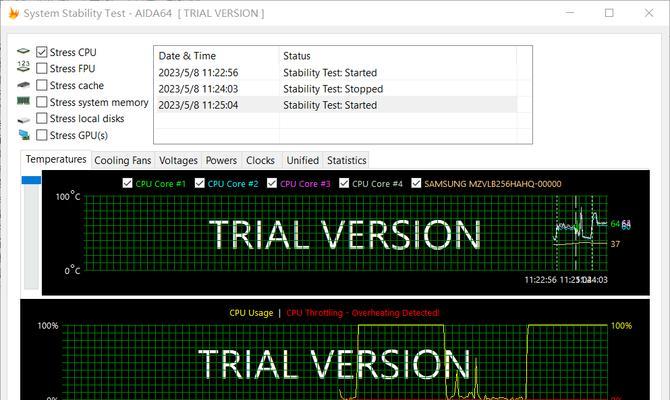Open the Voltages tab
Image resolution: width=670 pixels, height=400 pixels.
pos(178,160)
